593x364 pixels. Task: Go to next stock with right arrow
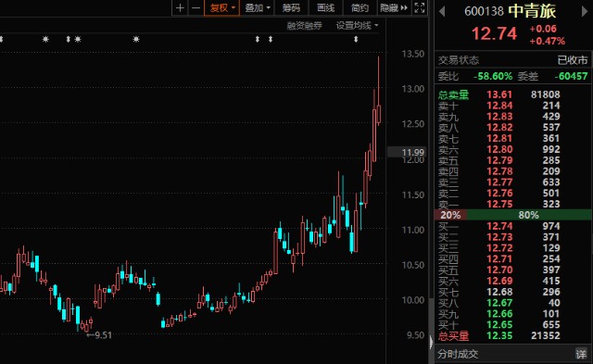point(585,11)
